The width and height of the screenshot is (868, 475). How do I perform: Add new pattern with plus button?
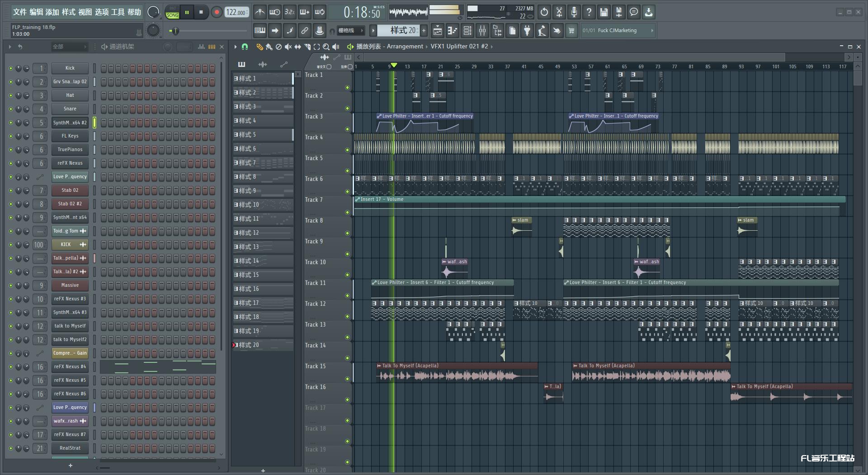[424, 31]
